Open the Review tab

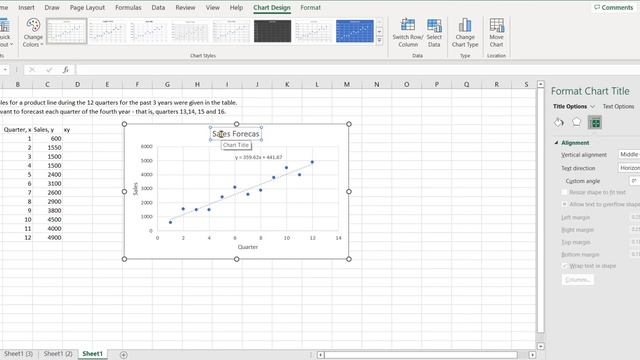(185, 7)
